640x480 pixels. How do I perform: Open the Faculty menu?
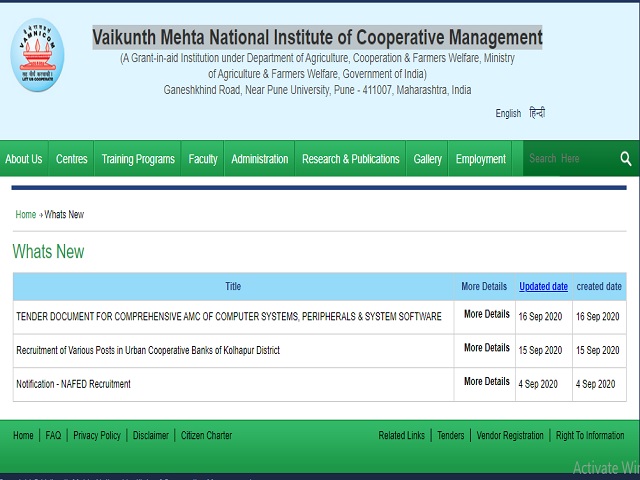(x=203, y=159)
